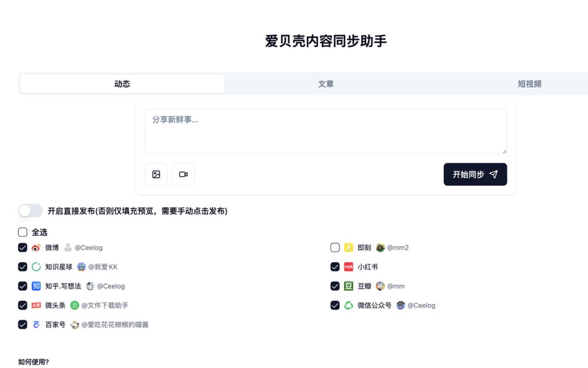Add an image with the picture icon
Screen dimensions: 588x368
(x=156, y=174)
